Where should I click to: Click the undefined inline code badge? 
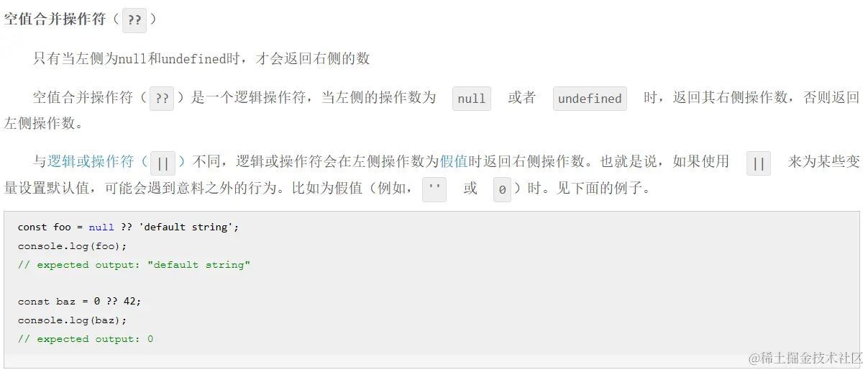(x=590, y=99)
